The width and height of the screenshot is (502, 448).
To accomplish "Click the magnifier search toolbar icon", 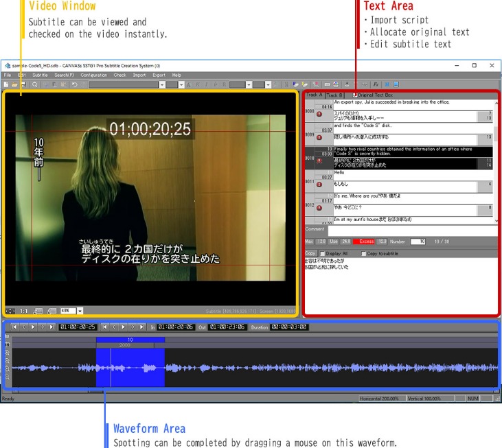I will [35, 84].
